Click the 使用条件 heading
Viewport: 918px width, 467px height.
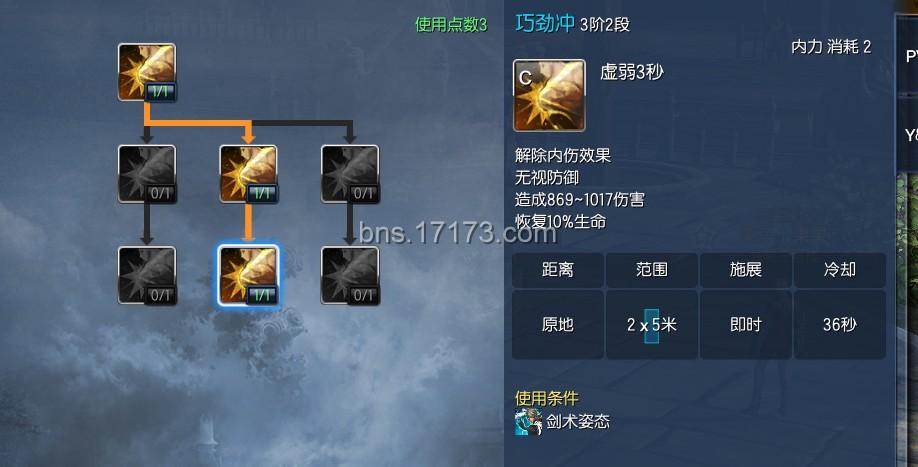[x=547, y=399]
